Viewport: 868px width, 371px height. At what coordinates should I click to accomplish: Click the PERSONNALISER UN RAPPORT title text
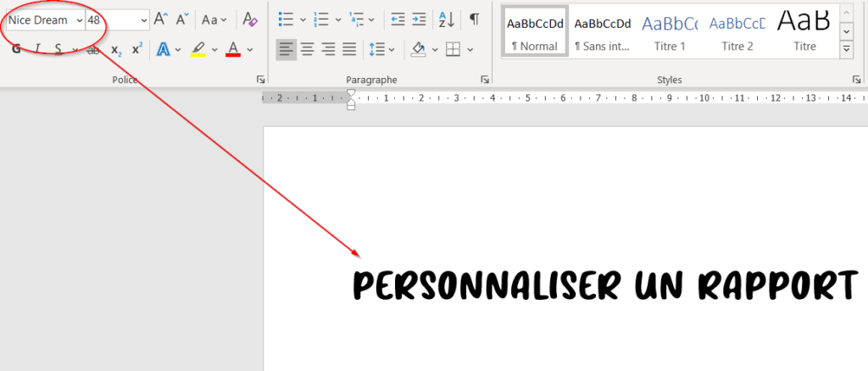pyautogui.click(x=605, y=285)
